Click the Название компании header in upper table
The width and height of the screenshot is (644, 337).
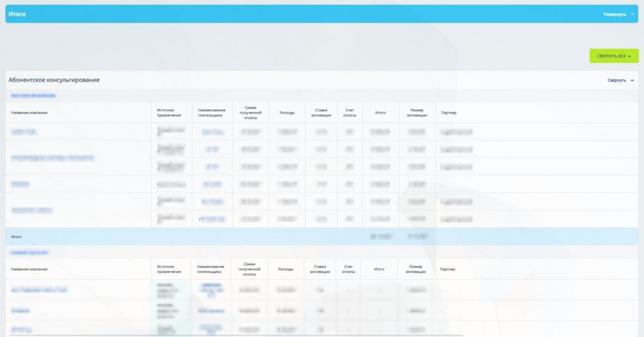(x=30, y=113)
